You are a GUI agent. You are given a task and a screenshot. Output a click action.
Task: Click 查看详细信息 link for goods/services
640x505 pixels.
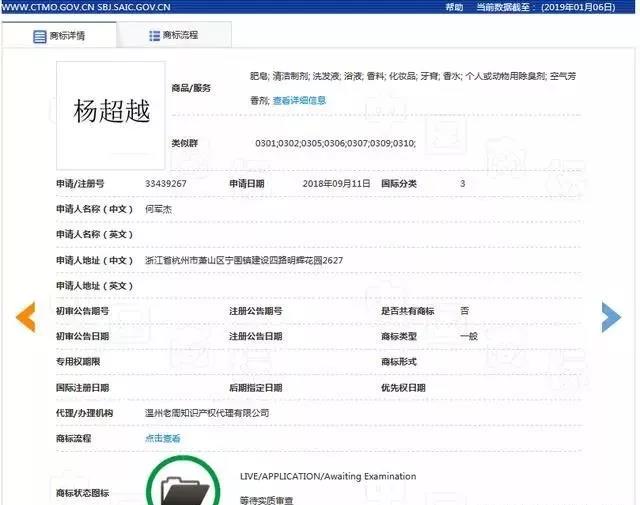(299, 100)
